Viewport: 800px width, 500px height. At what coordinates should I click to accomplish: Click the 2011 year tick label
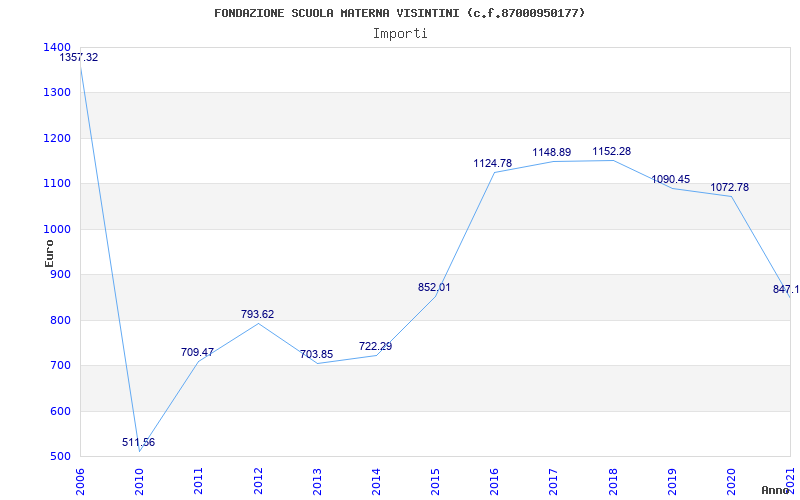[198, 481]
